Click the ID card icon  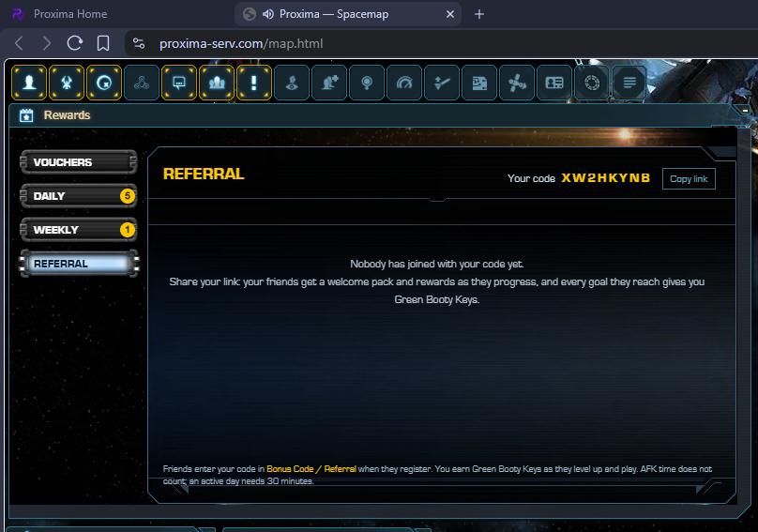click(554, 83)
